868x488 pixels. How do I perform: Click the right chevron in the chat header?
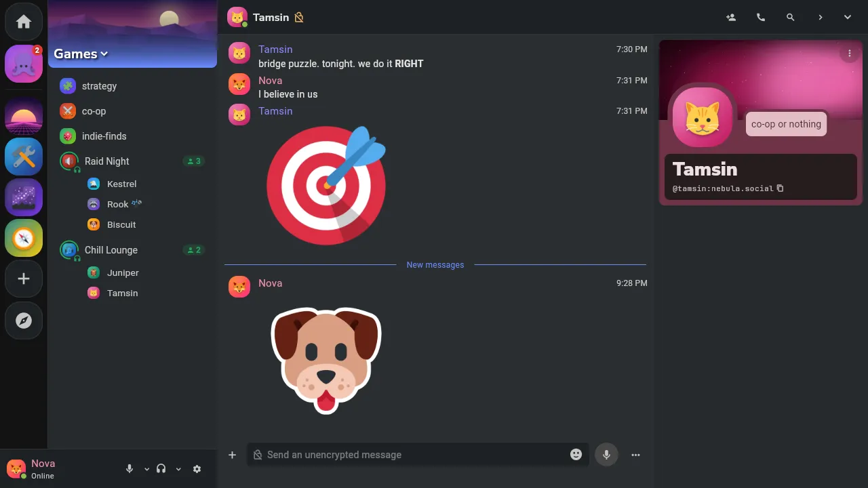821,18
